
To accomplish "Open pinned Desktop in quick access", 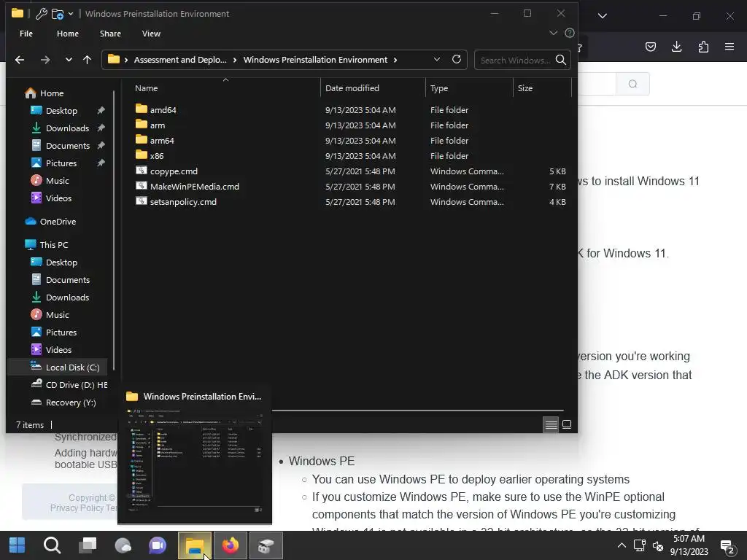I will click(x=61, y=111).
